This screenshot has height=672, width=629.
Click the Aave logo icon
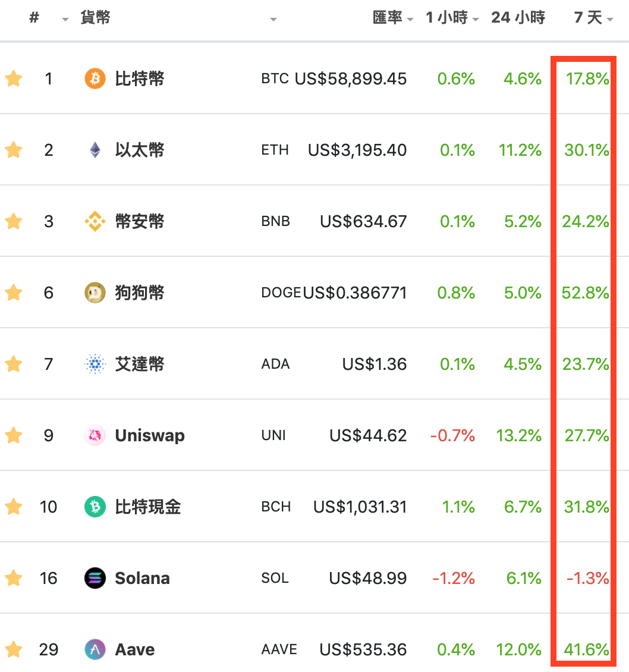click(x=95, y=649)
